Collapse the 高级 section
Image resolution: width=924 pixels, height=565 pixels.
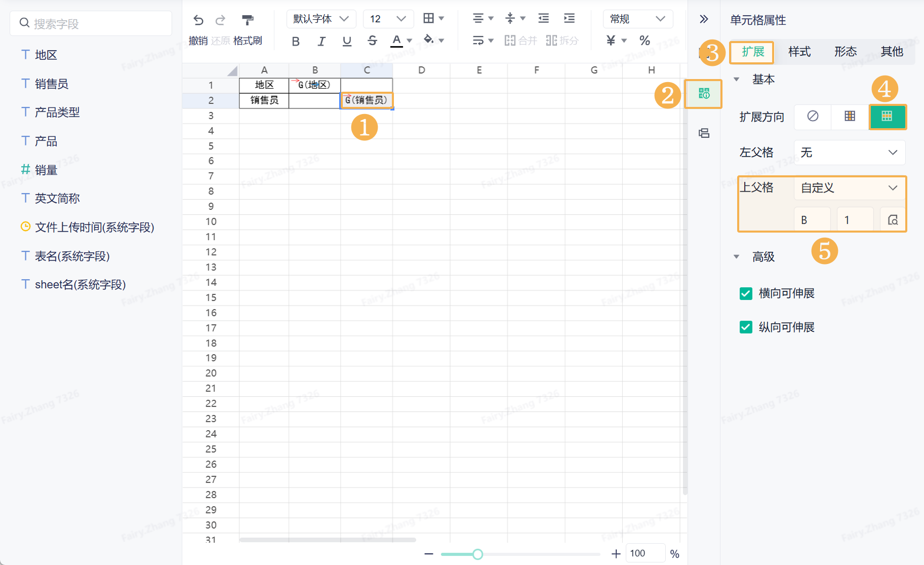737,257
